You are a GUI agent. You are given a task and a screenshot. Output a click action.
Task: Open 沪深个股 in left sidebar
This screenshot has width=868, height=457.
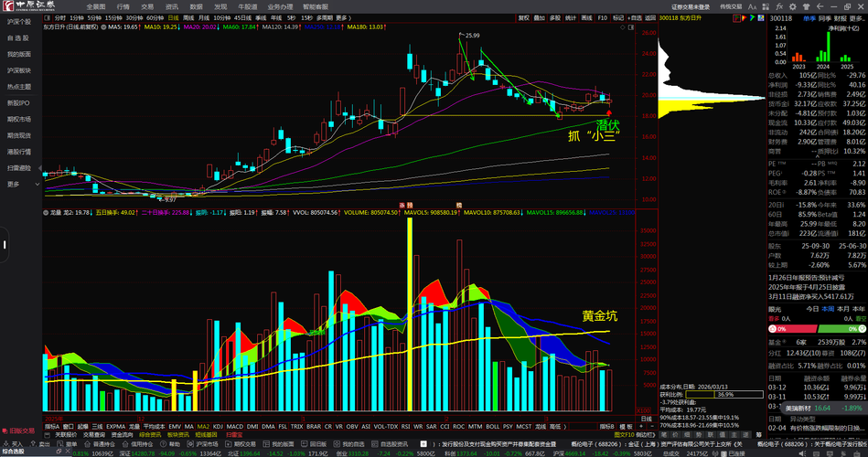(19, 22)
